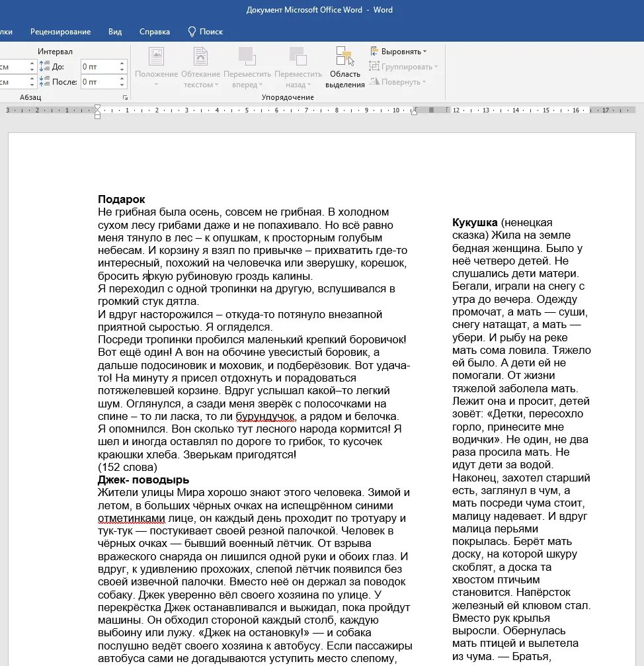Switch to the Вид tab

click(x=114, y=32)
